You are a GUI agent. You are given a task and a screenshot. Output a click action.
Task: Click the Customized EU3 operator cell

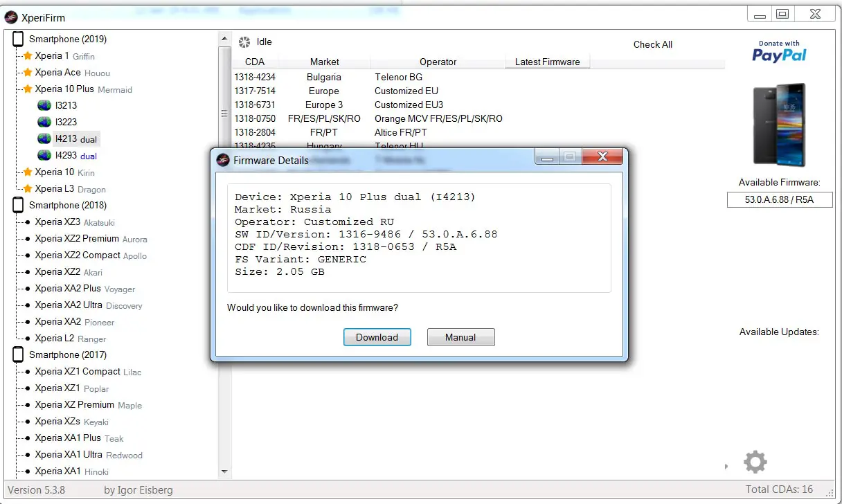409,105
